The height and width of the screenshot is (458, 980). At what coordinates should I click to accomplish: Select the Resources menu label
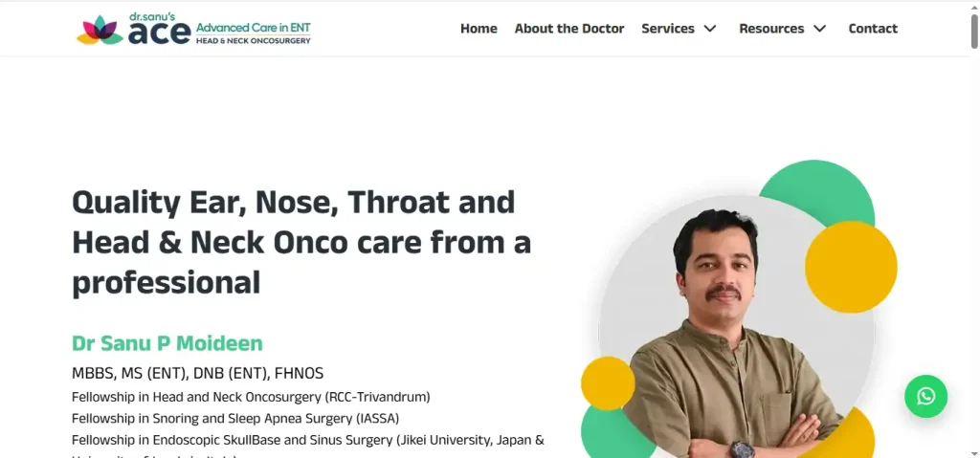click(x=771, y=29)
